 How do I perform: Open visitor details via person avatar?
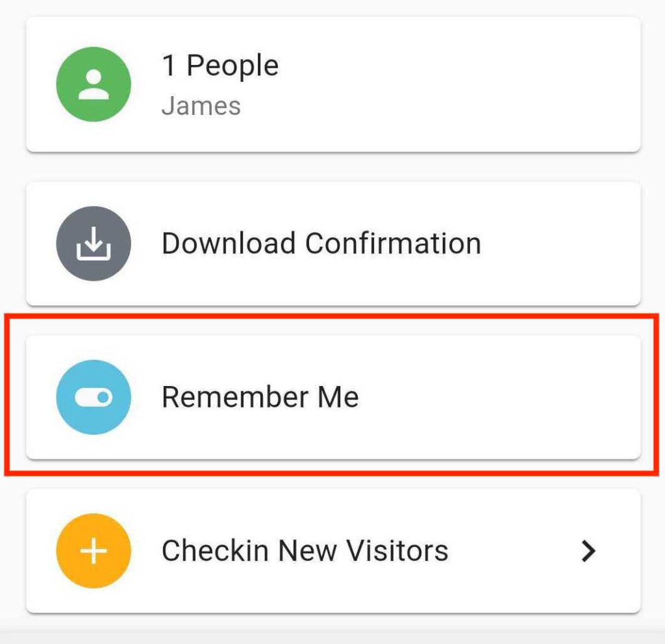(x=94, y=84)
